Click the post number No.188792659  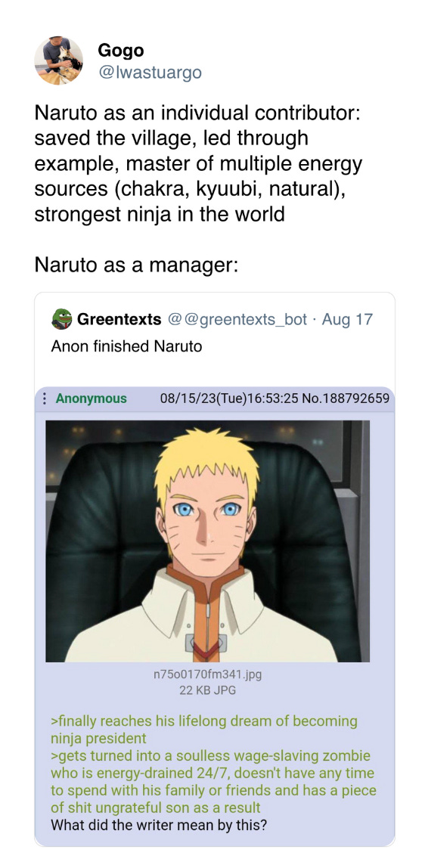pos(346,398)
